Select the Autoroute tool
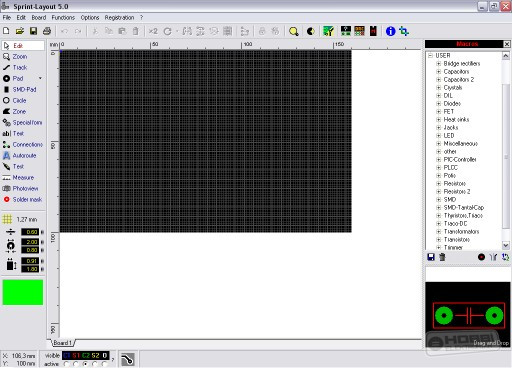The width and height of the screenshot is (512, 368). pyautogui.click(x=23, y=156)
